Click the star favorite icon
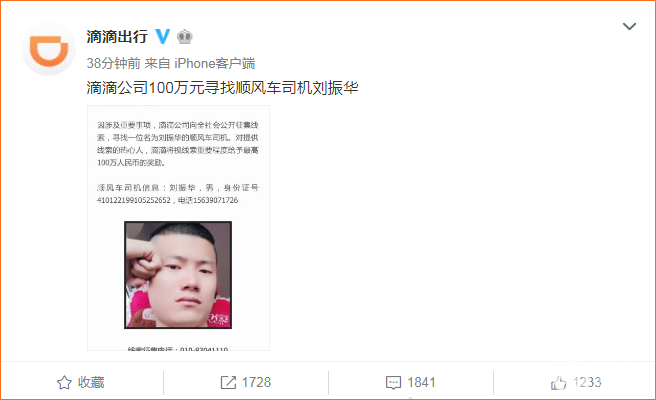This screenshot has height=400, width=656. (64, 382)
